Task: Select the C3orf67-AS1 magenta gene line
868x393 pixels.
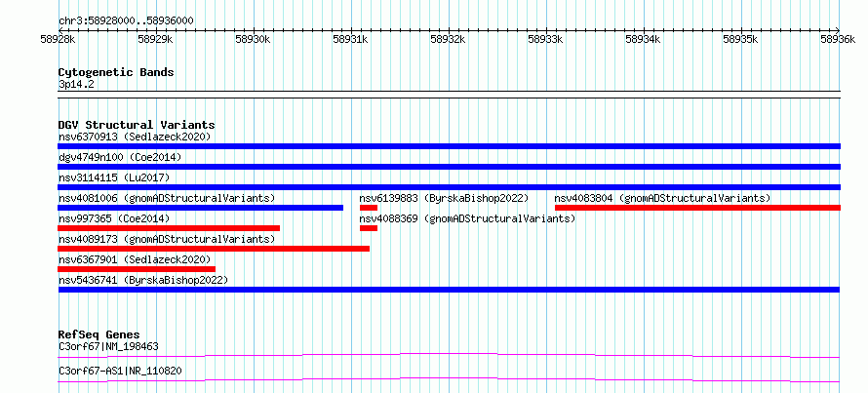Action: [x=449, y=379]
